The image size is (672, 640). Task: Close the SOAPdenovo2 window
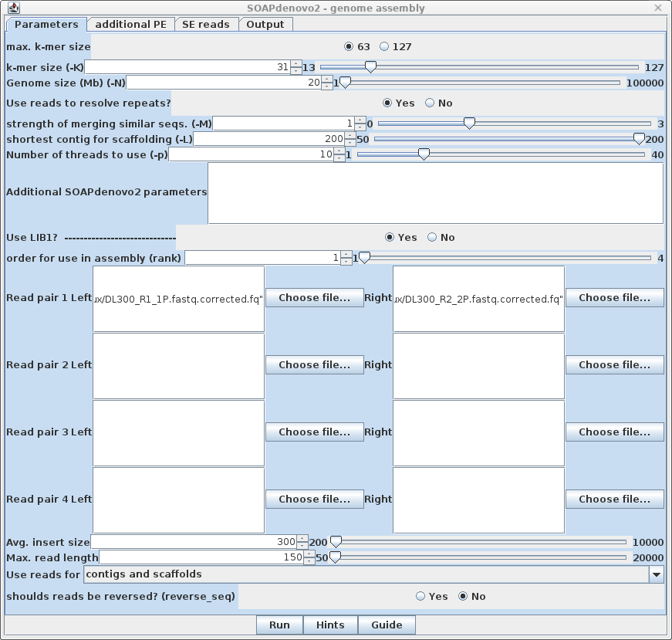pyautogui.click(x=657, y=8)
